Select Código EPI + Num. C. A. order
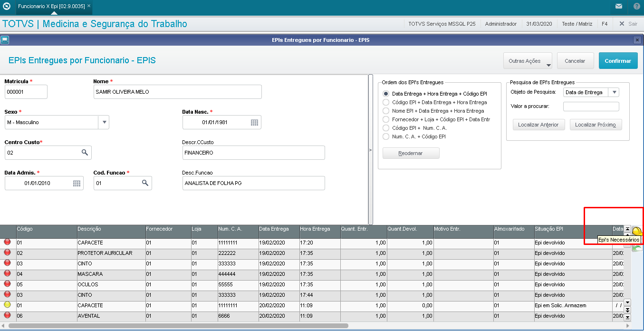 pos(386,128)
